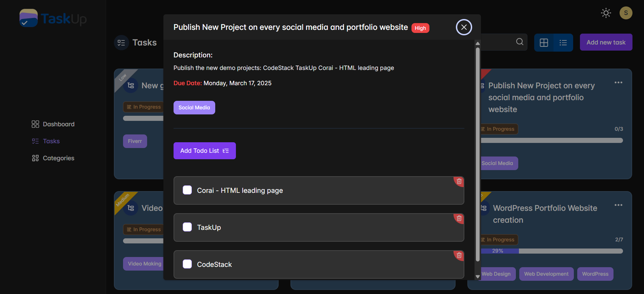Open the user avatar labeled S

626,13
